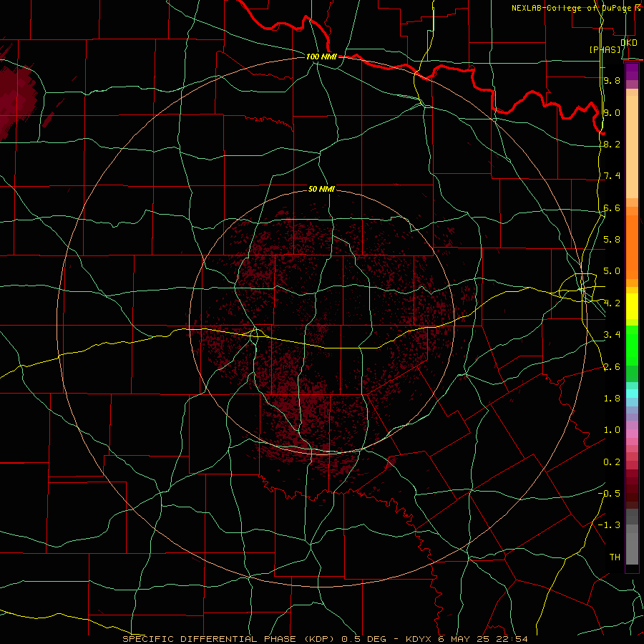
Task: Pick the purple band atop the color scale
Action: click(632, 72)
